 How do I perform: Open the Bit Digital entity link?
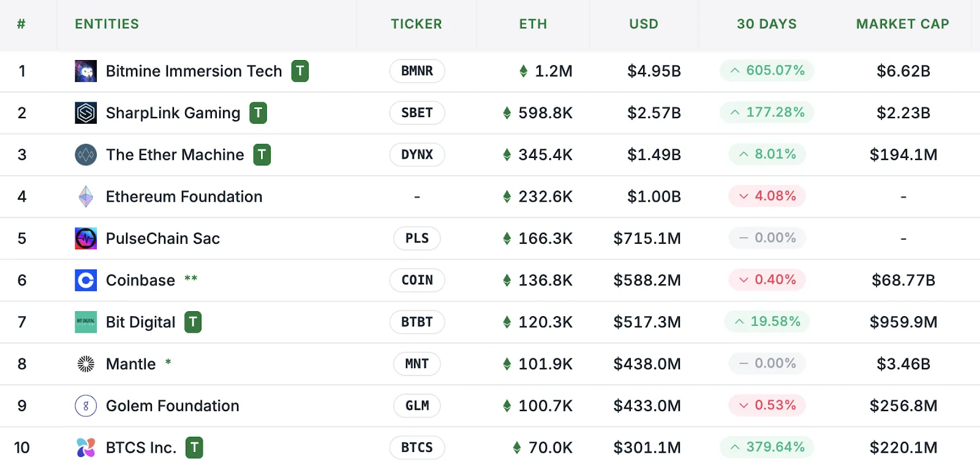pos(140,322)
